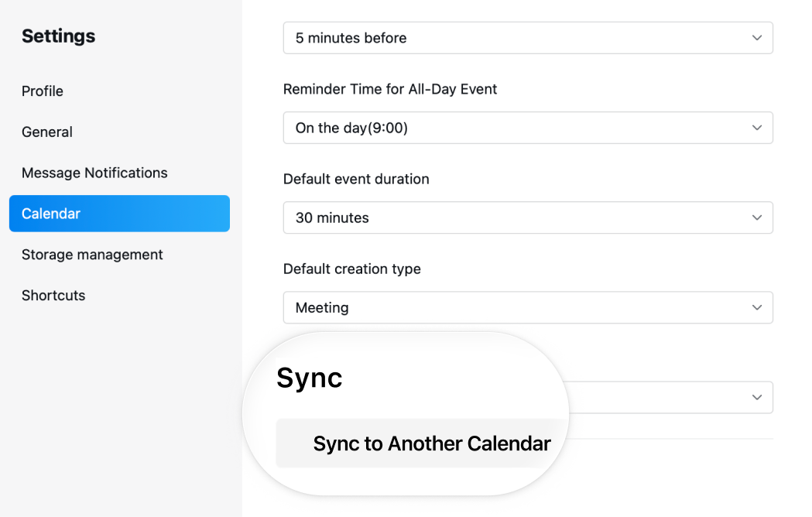Open the "Meeting" creation type field

(x=527, y=307)
